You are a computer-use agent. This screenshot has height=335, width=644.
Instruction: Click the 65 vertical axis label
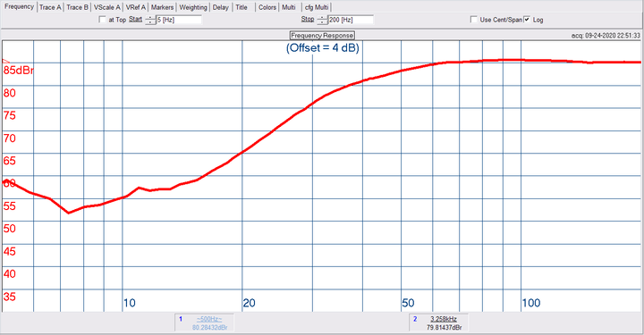coord(9,161)
